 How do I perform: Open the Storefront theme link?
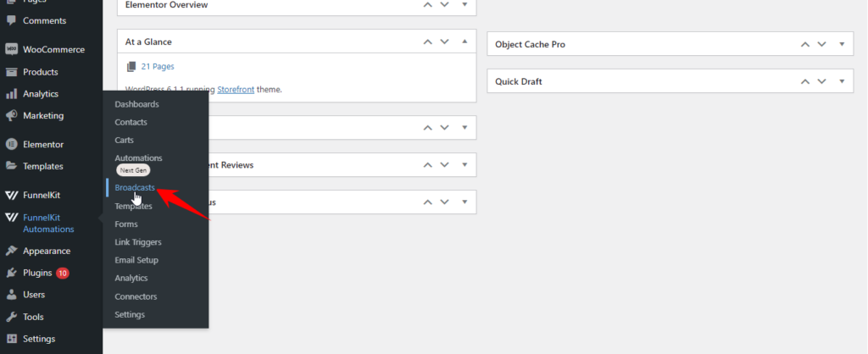pos(236,89)
